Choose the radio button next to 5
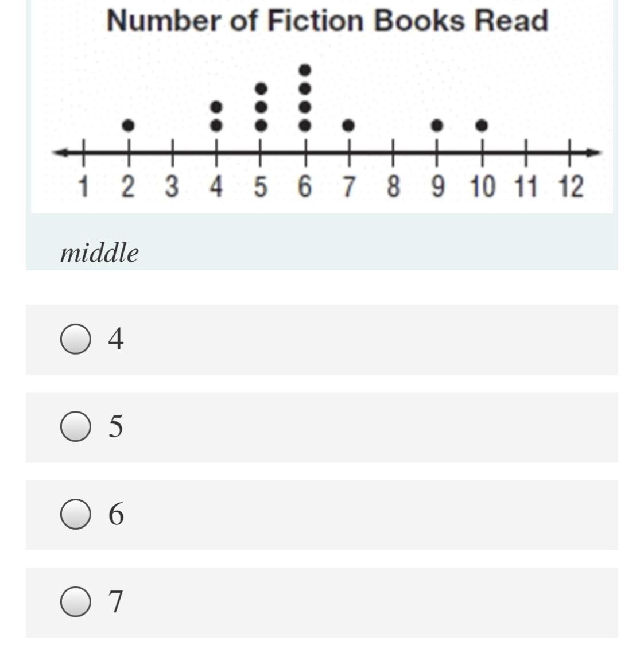This screenshot has height=645, width=644. click(x=76, y=426)
